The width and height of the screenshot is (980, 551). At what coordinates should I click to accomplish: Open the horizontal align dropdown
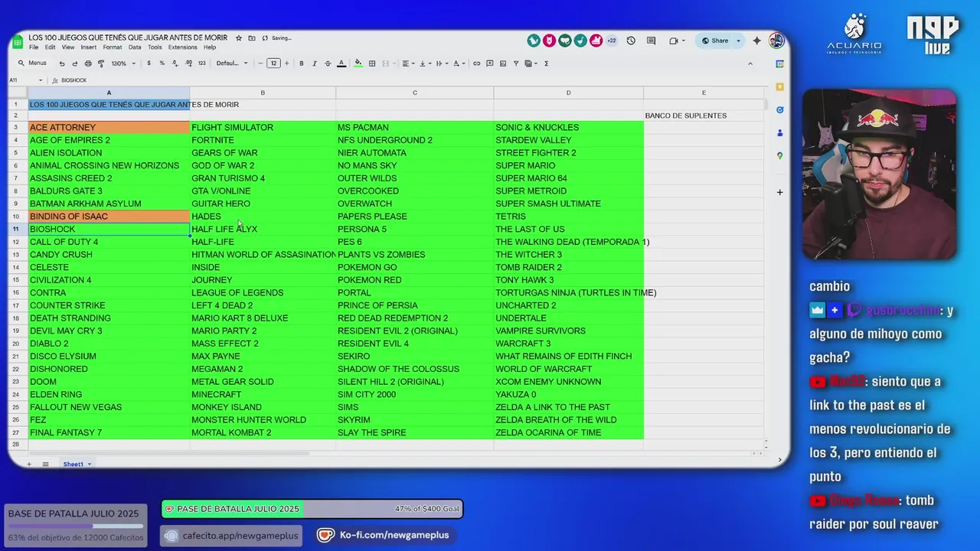pos(408,64)
